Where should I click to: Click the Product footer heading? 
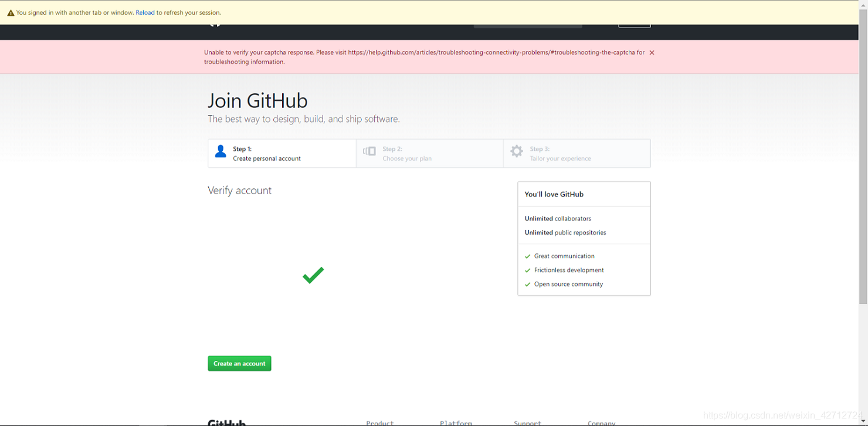coord(380,422)
